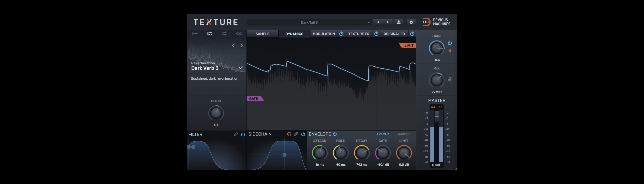Toggle the L/R stereo link icon
The height and width of the screenshot is (184, 644).
tap(383, 134)
